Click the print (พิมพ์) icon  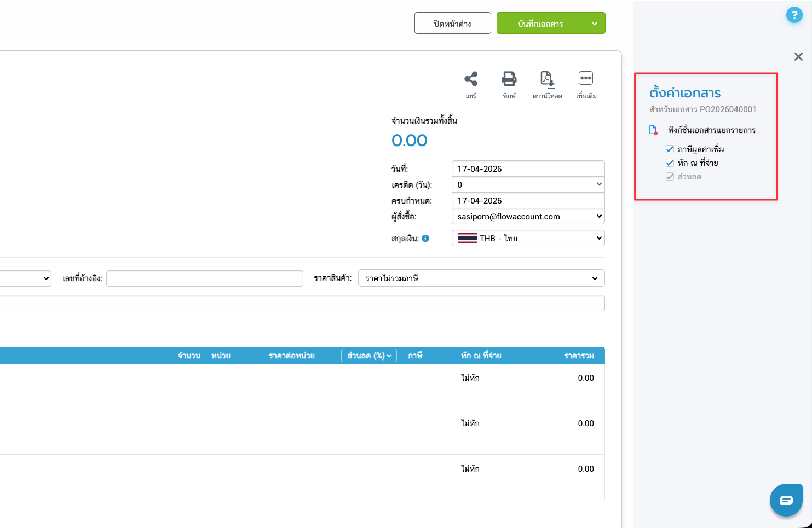tap(509, 79)
